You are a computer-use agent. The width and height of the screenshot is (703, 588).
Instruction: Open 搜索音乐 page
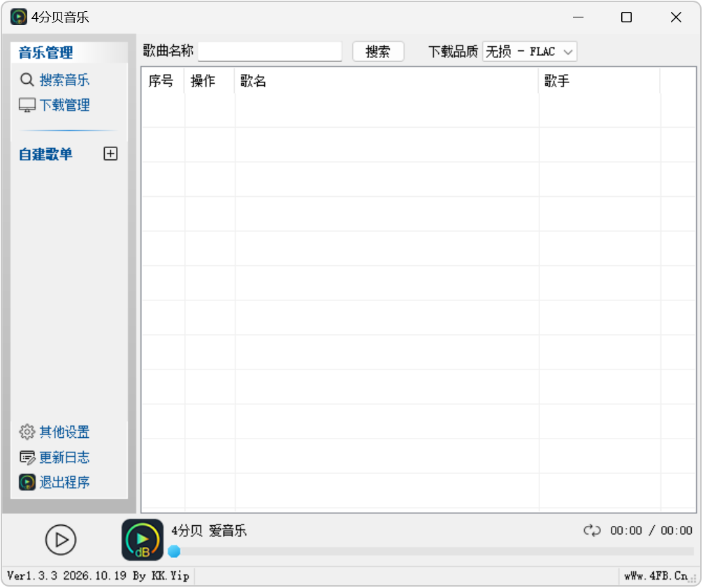point(64,80)
